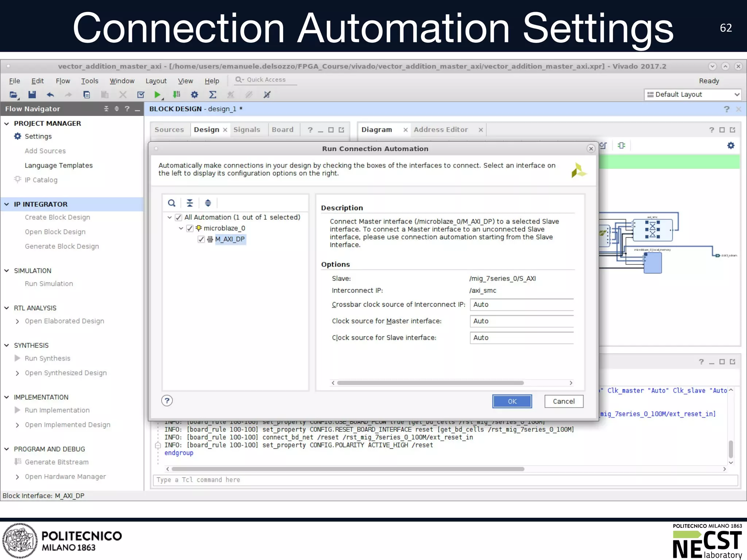Screen dimensions: 747x560
Task: Click IP Catalog in Flow Navigator
Action: 41,180
